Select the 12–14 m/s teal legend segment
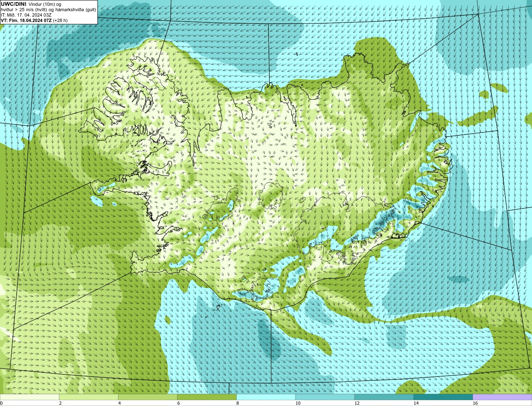 [x=384, y=397]
